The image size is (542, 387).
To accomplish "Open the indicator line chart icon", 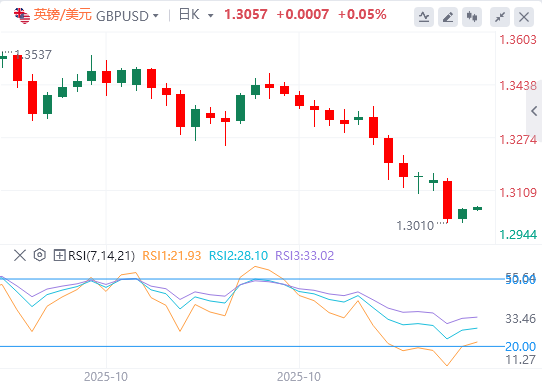I will [424, 16].
